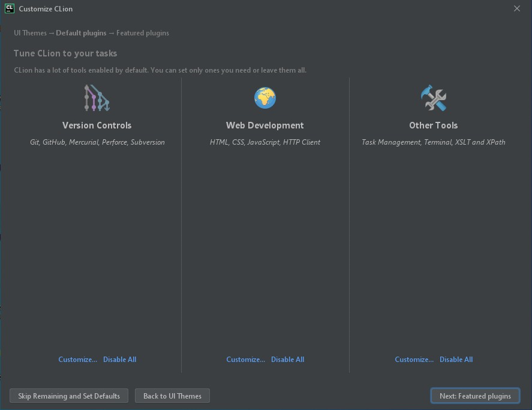Open Customize for Web Development
Screen dimensions: 532x410
(246, 360)
